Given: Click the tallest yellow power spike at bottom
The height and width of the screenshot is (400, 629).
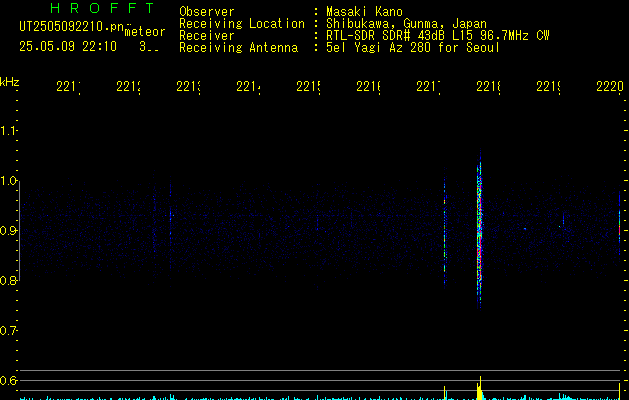Looking at the screenshot, I should (x=480, y=388).
